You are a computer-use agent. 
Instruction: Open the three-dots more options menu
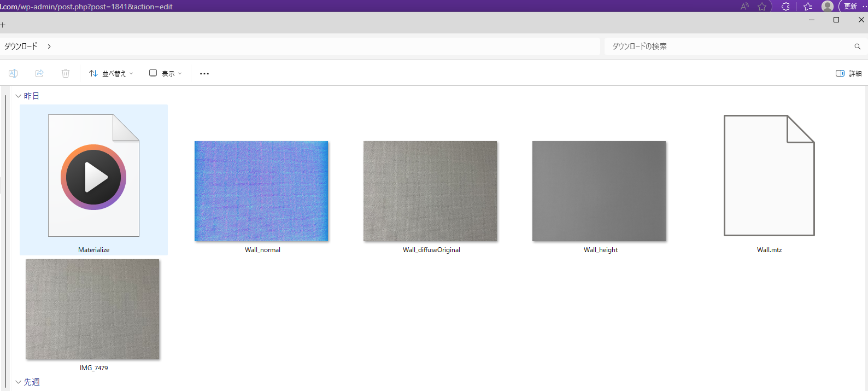[204, 73]
